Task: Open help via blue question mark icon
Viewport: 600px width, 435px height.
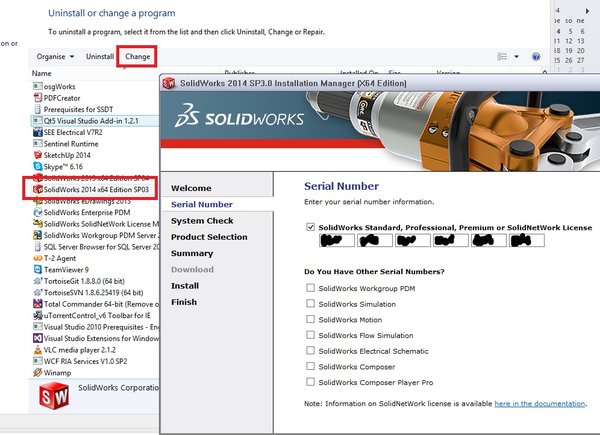Action: click(536, 57)
